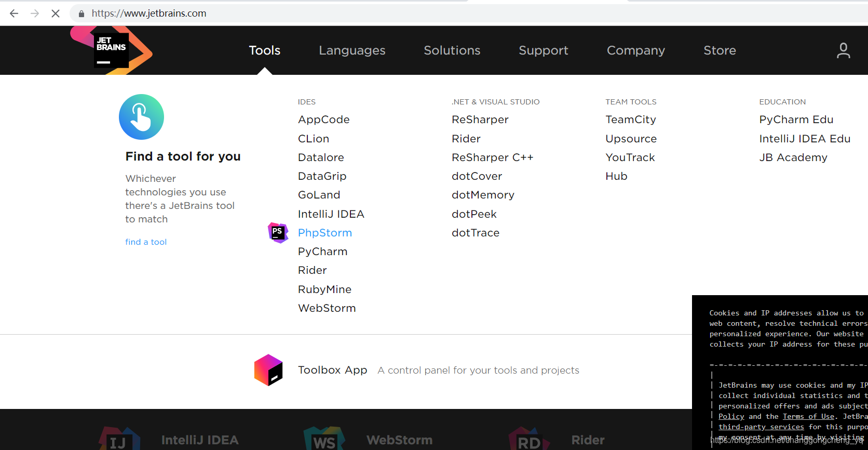This screenshot has width=868, height=450.
Task: Click the padlock icon in address bar
Action: pyautogui.click(x=81, y=14)
